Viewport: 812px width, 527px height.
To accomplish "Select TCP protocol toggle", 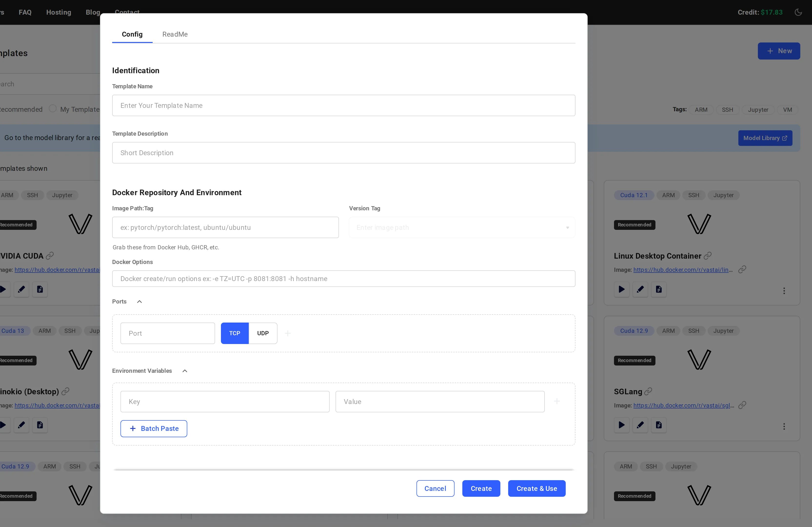I will tap(235, 333).
